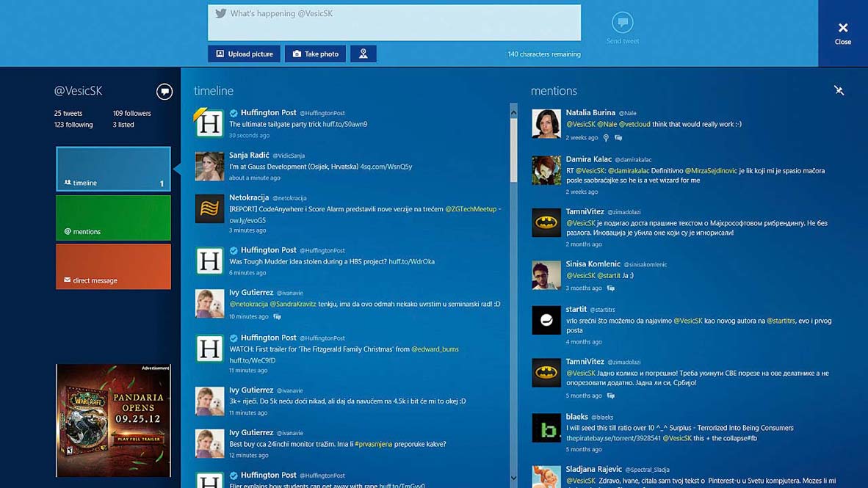The height and width of the screenshot is (488, 868).
Task: Click the @SandraKravitz mention in Ivy Gutierrez's tweet
Action: pyautogui.click(x=293, y=304)
